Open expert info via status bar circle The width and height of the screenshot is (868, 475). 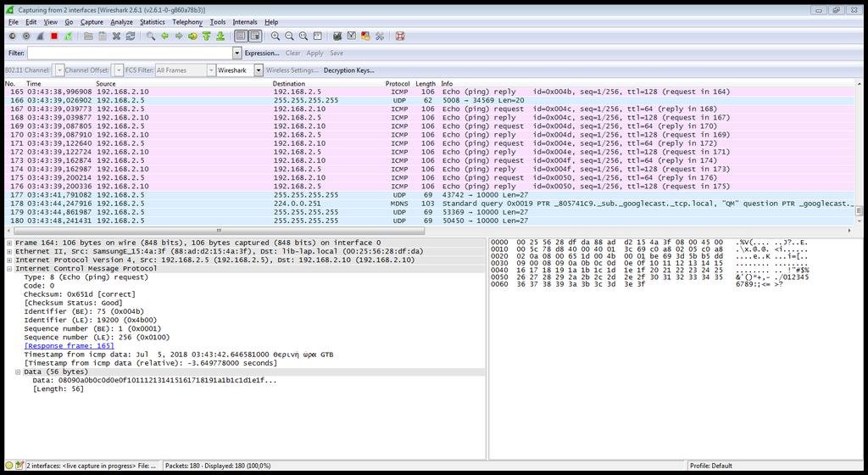[9, 466]
